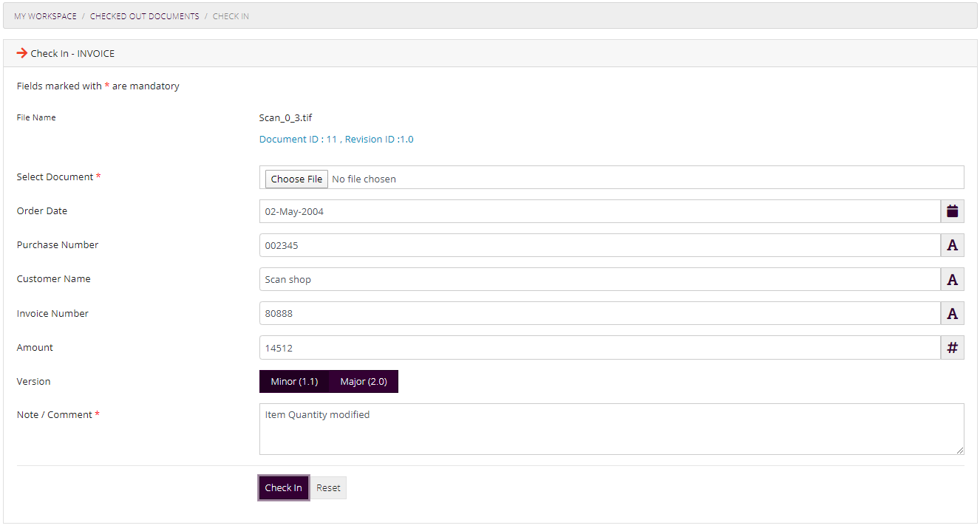Open the Order Date calendar picker icon
Screen dimensions: 980x531
952,211
